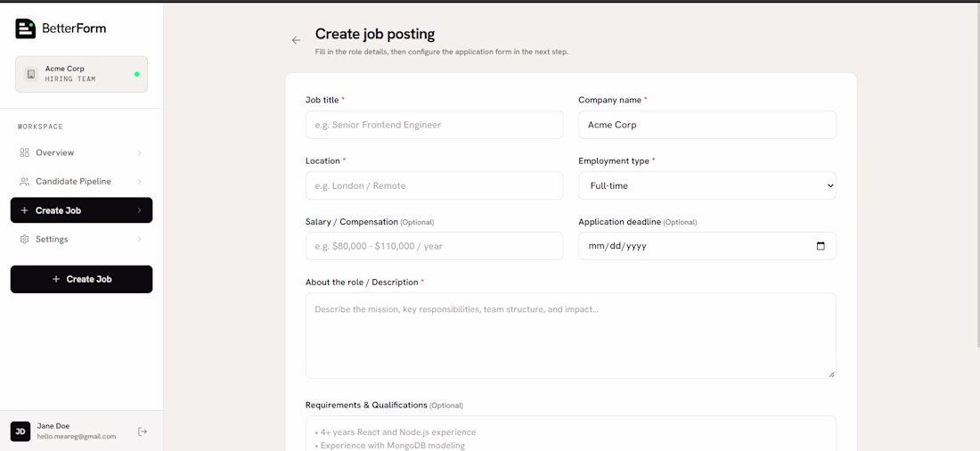Click the green status dot on Acme Corp
Viewport: 980px width, 451px height.
[137, 74]
